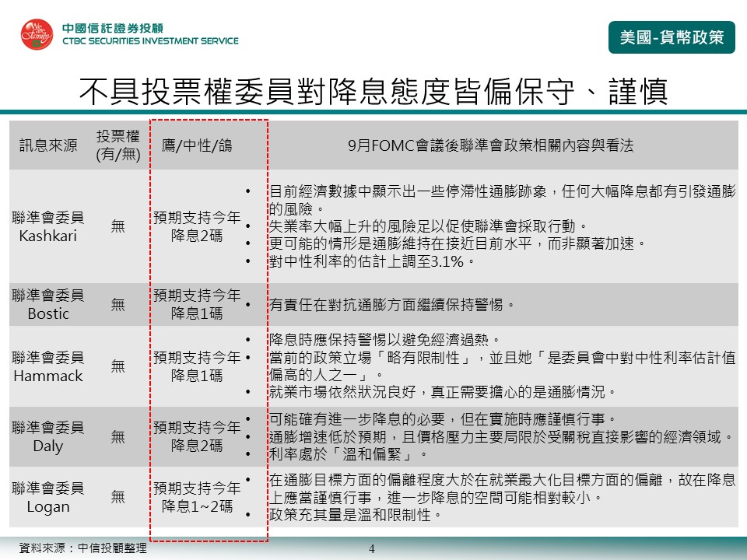Click Logan's 預期支持今年降息1~2碼 cell
Screen dimensions: 747x560
coord(196,497)
